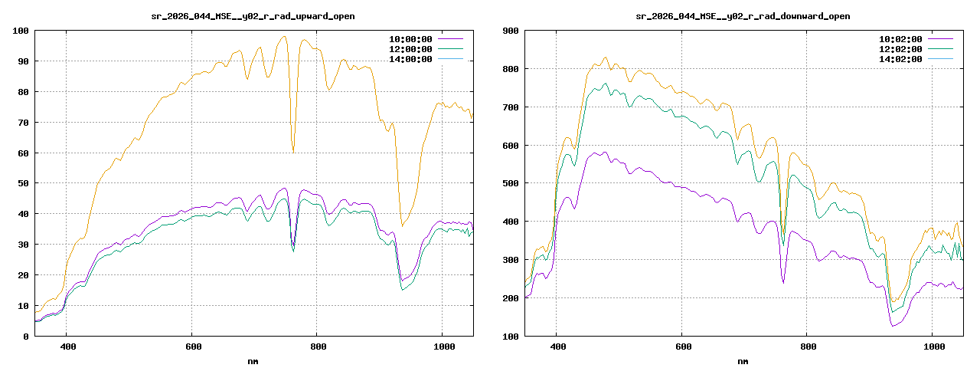980x368 pixels.
Task: Click purple line sample beside 10:02:00
Action: point(941,39)
